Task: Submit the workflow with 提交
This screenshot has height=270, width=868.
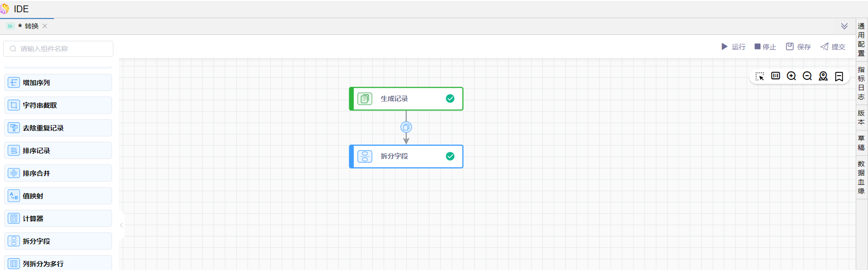Action: click(x=833, y=47)
